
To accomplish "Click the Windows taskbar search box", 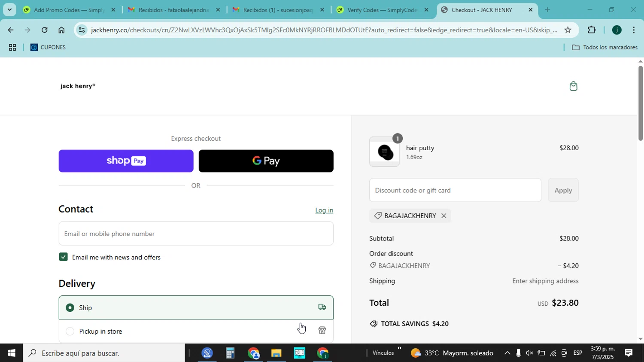I will [x=104, y=353].
